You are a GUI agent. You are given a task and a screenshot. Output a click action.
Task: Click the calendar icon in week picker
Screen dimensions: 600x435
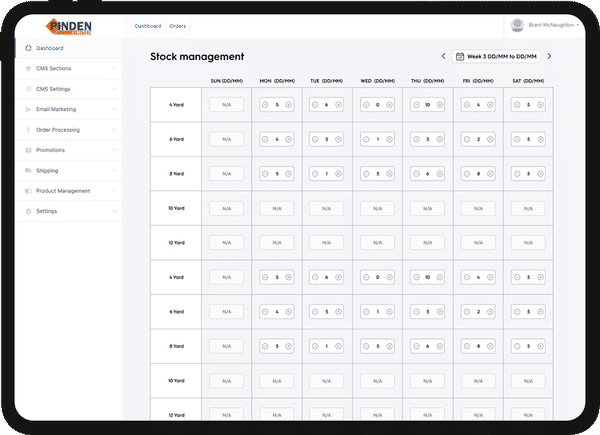[460, 57]
